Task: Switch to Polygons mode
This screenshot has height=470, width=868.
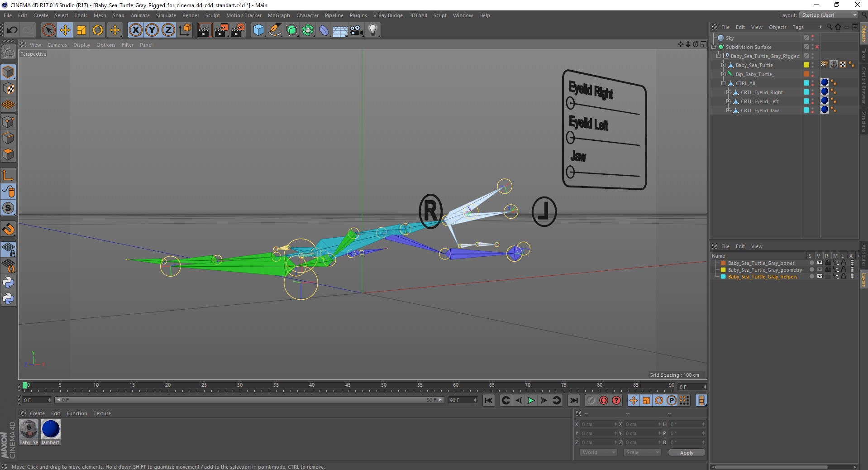Action: (8, 154)
